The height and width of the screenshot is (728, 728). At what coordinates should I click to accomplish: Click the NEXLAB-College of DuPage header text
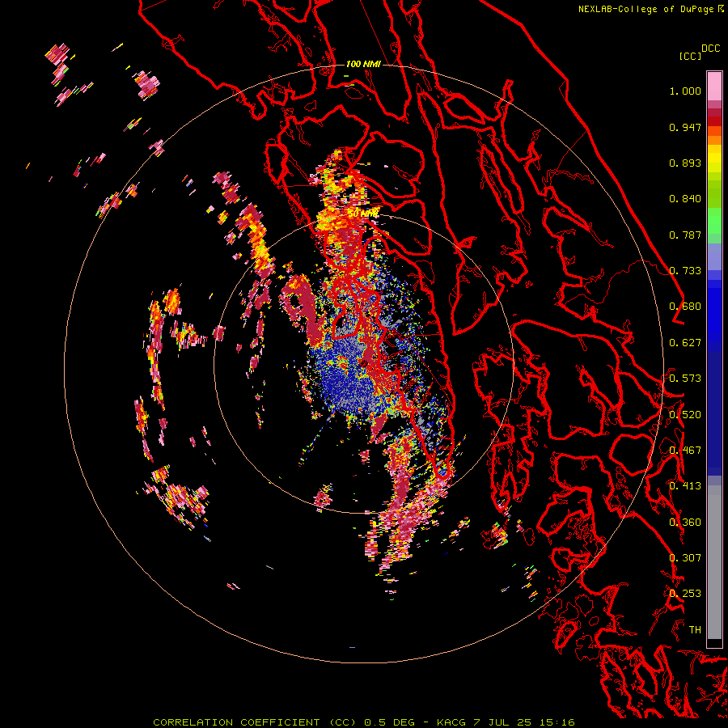coord(645,9)
